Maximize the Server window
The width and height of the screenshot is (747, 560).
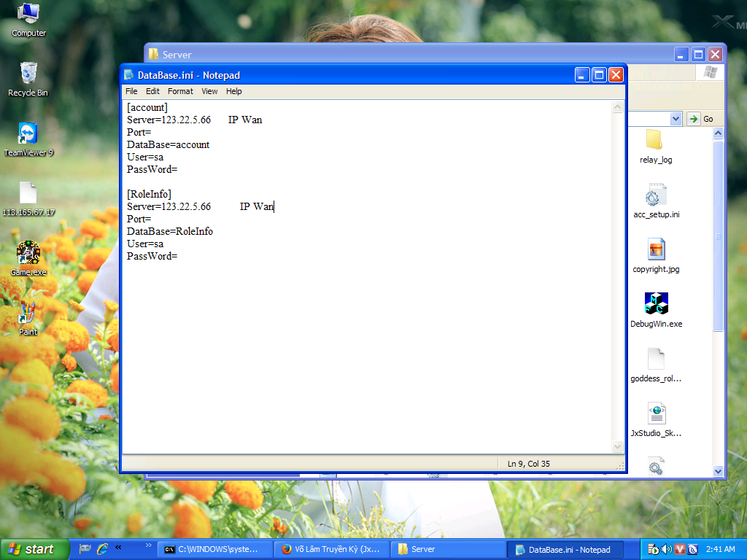click(x=698, y=54)
